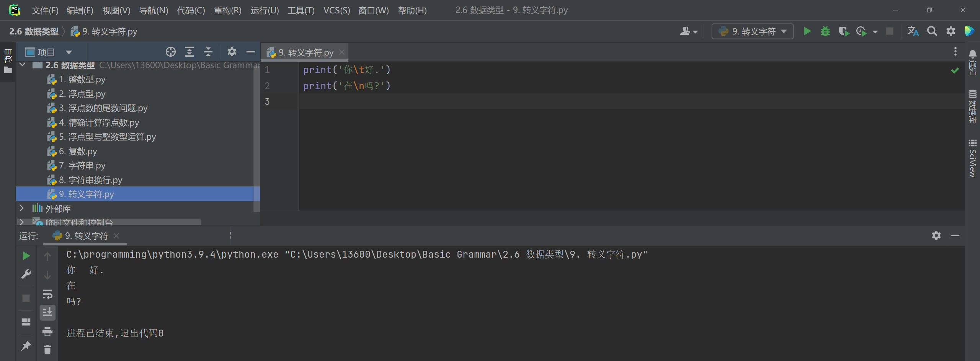
Task: Open the 文件(F) menu
Action: pos(45,10)
